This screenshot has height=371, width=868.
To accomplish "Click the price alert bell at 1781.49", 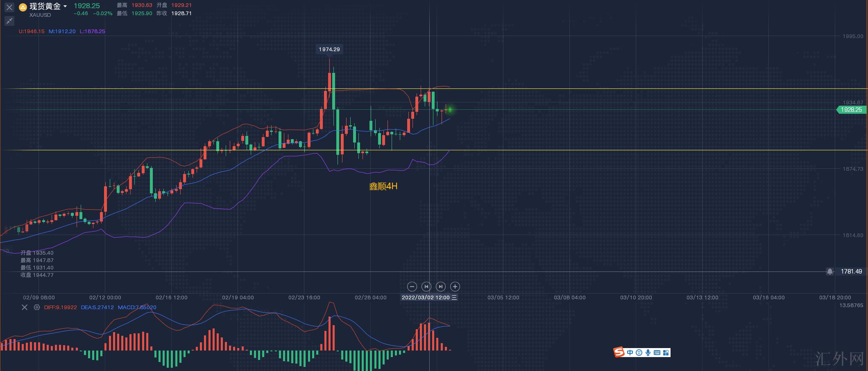I will tap(829, 271).
